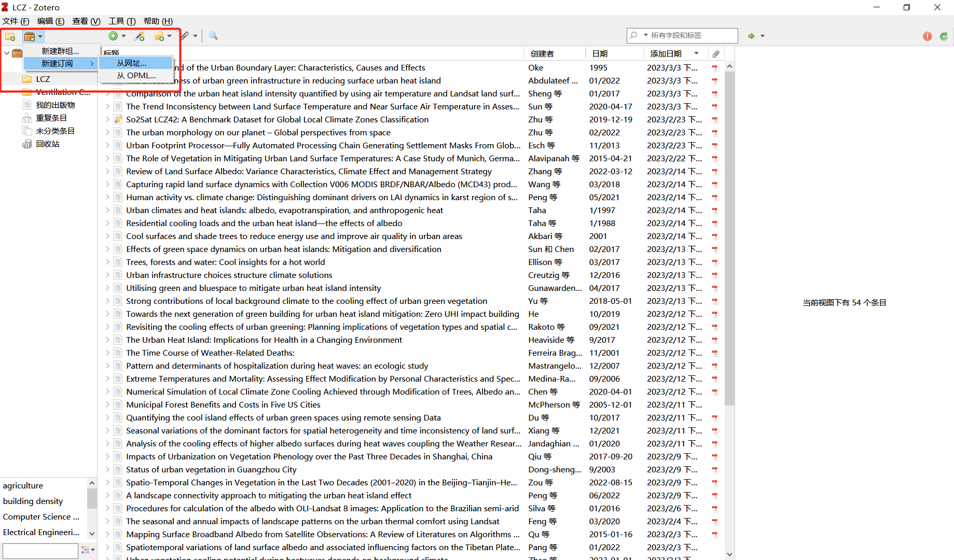Expand the So2Sat LCZ42 item row

pyautogui.click(x=107, y=119)
